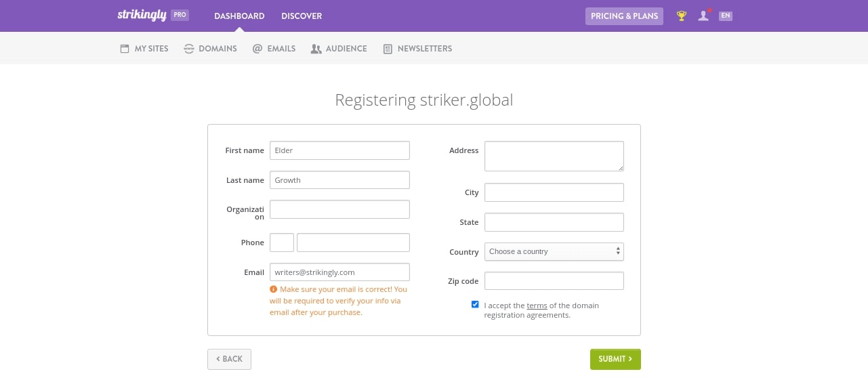
Task: Click the EN language selector
Action: (726, 16)
